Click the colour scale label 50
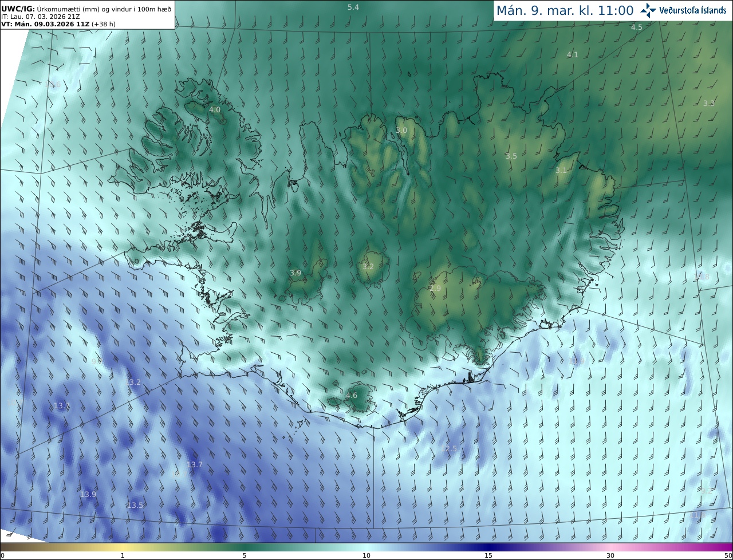Screen dimensions: 733x560 coord(728,555)
